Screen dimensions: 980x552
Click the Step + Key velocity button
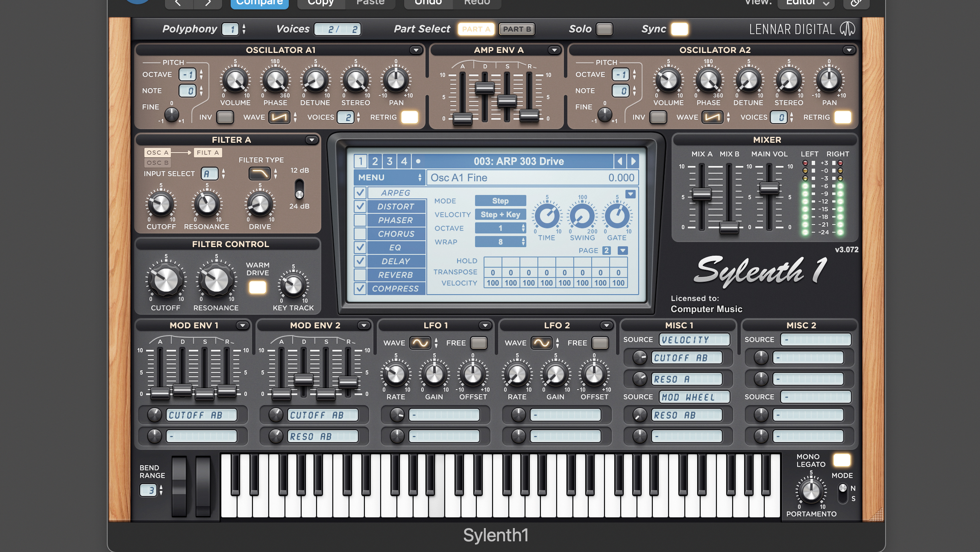pyautogui.click(x=500, y=214)
